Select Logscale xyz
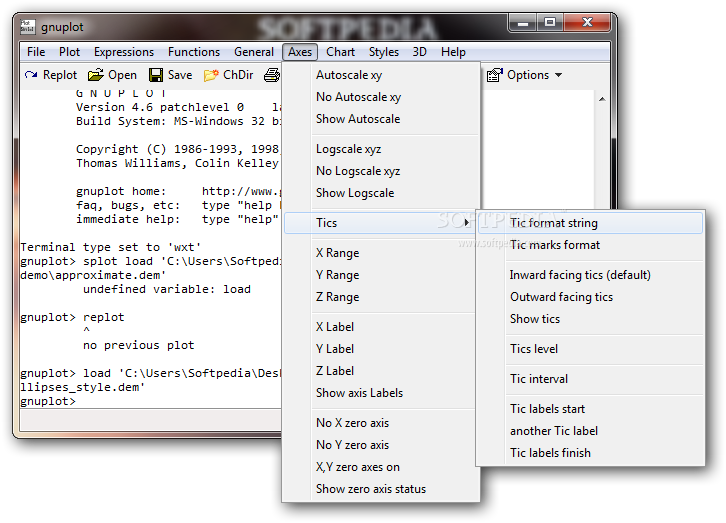726x523 pixels. click(381, 149)
